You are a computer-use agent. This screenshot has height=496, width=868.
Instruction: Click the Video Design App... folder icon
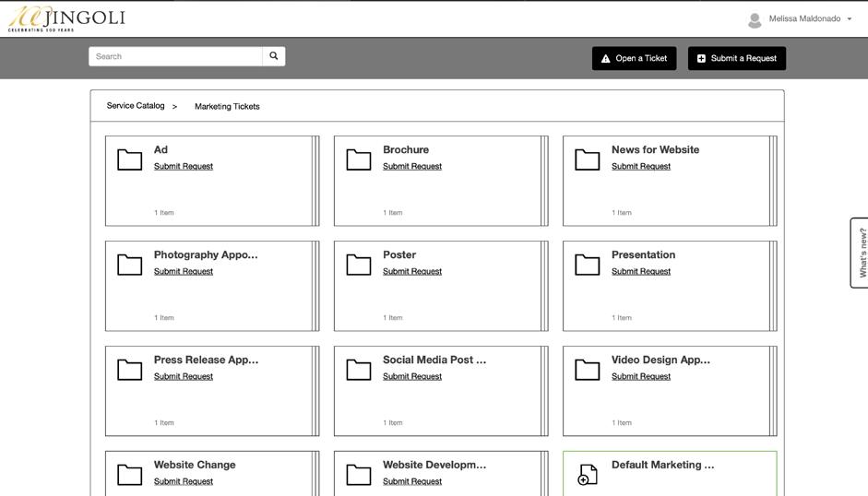point(588,370)
